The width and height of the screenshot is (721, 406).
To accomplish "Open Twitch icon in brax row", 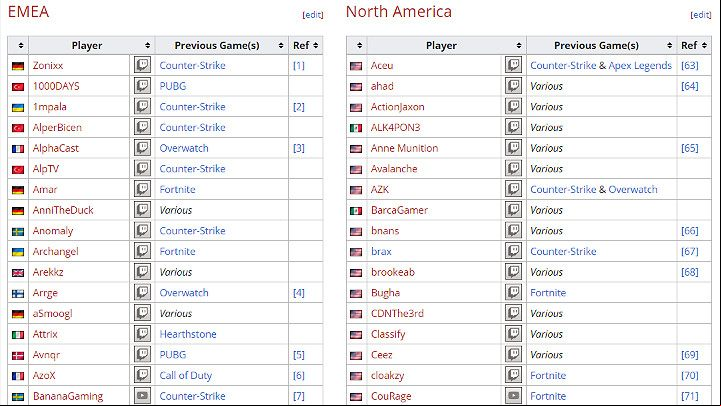I will click(513, 251).
